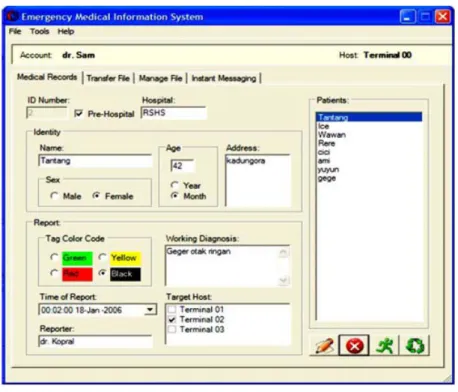458x392 pixels.
Task: Select the Yellow tag color radio
Action: pos(103,257)
